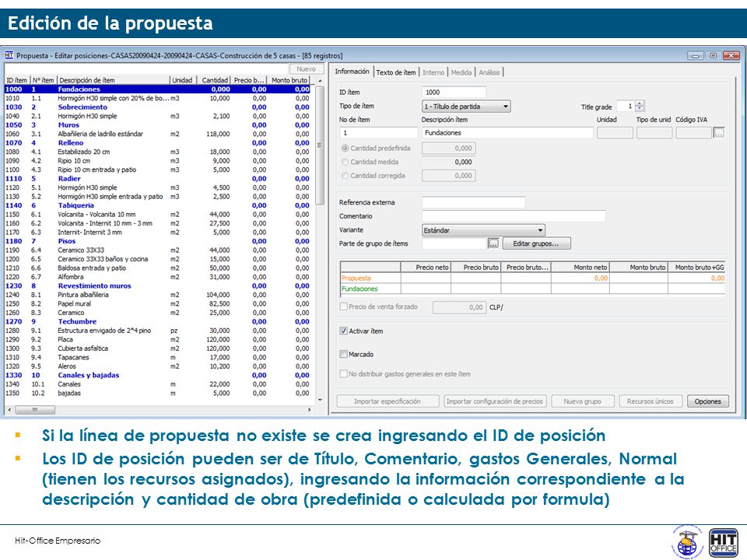Select the Cantidad predefinida radio button

pos(345,148)
